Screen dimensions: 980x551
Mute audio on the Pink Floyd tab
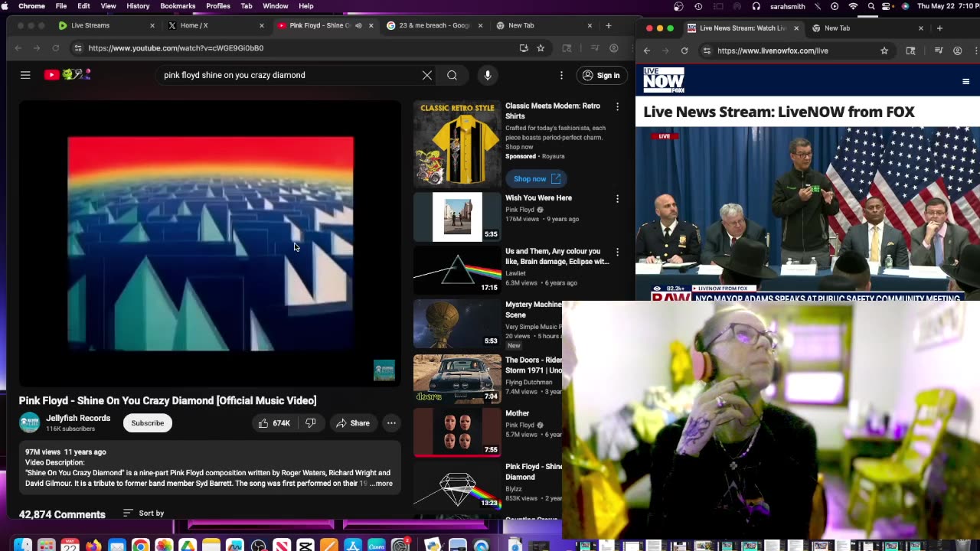pos(358,25)
